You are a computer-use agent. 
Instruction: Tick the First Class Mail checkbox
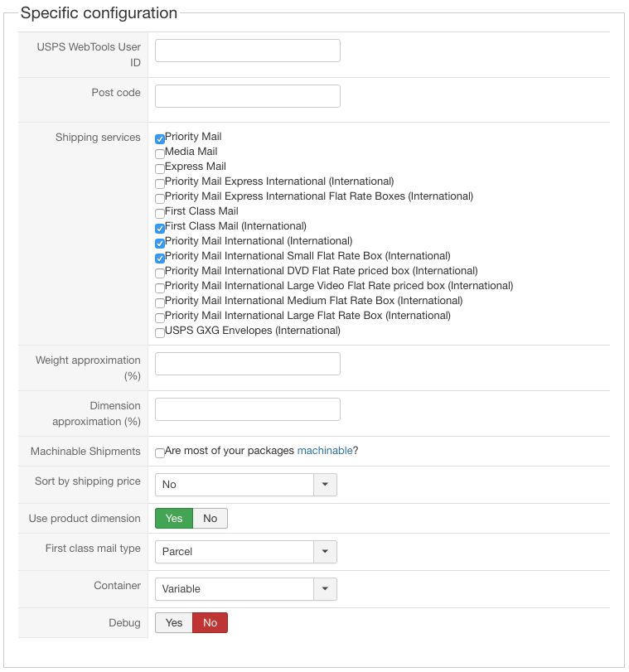(x=160, y=214)
